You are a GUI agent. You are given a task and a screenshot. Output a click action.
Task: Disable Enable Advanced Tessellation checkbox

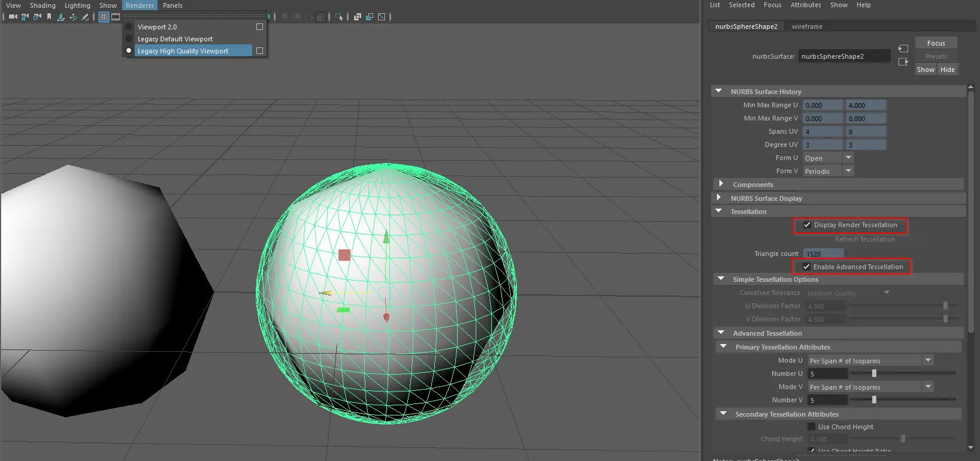coord(806,267)
